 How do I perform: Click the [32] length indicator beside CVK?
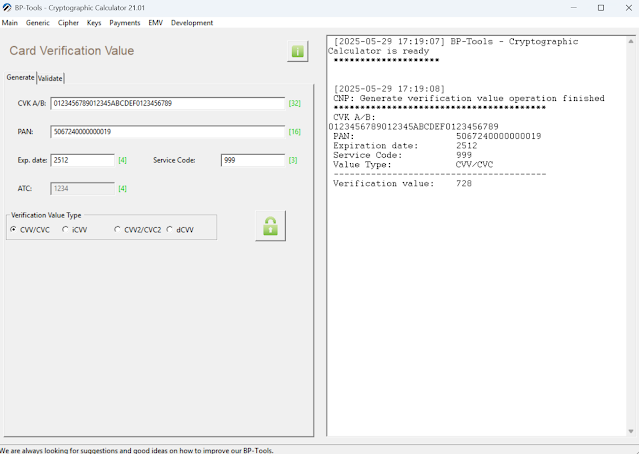(x=295, y=104)
